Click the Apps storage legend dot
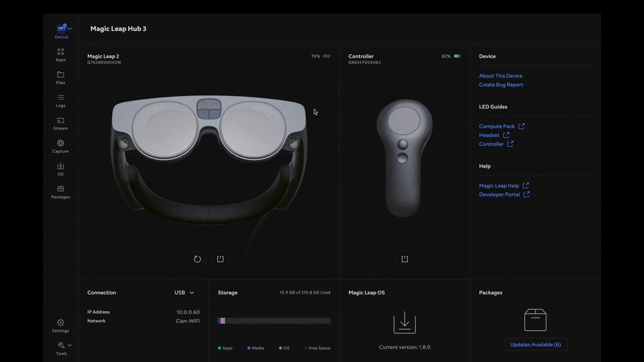The image size is (644, 362). click(x=219, y=348)
